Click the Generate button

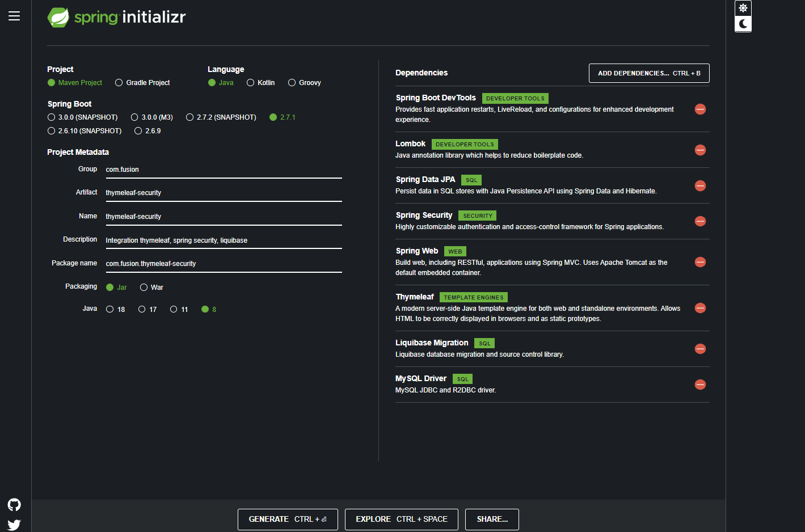[x=288, y=520]
